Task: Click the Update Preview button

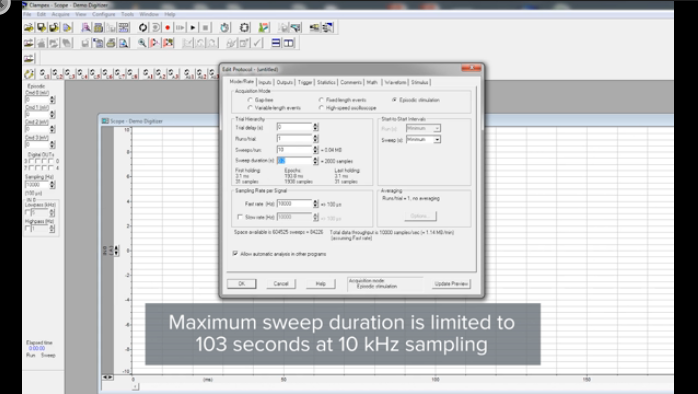Action: (x=451, y=284)
